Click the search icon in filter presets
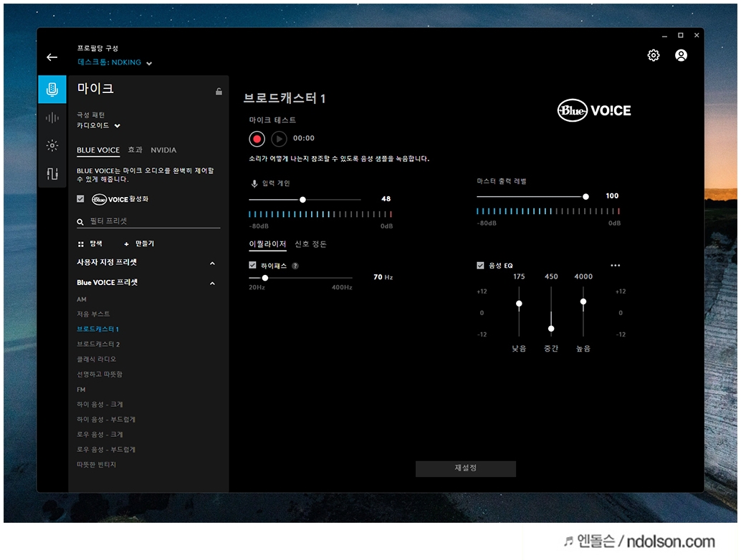 tap(80, 221)
